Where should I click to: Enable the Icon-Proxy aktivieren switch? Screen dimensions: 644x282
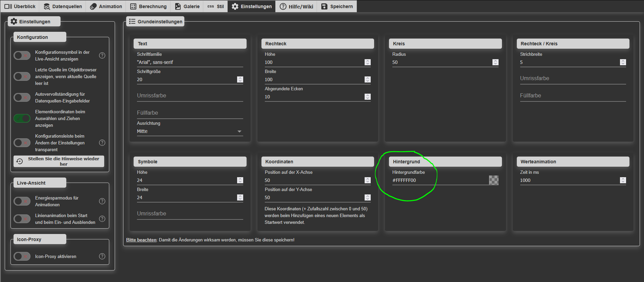tap(22, 256)
